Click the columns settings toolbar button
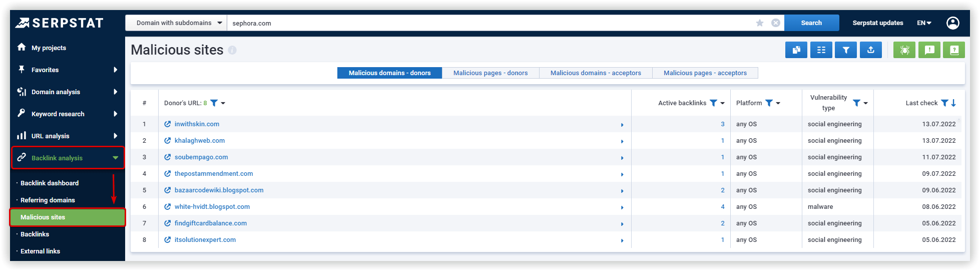This screenshot has width=980, height=271. [x=821, y=50]
